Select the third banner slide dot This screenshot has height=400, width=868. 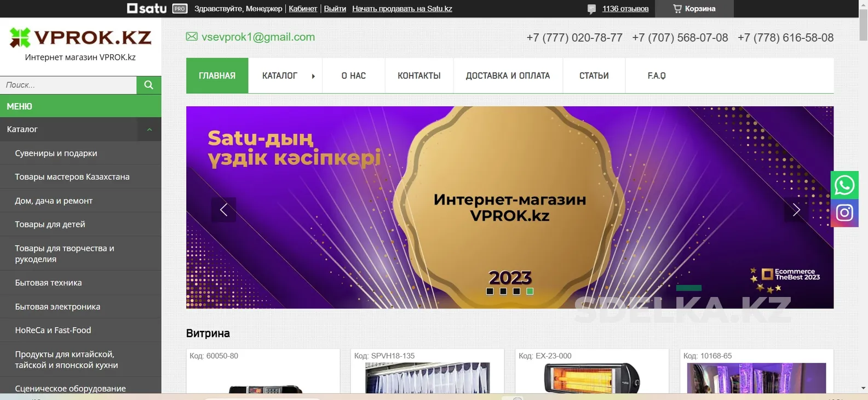tap(516, 292)
